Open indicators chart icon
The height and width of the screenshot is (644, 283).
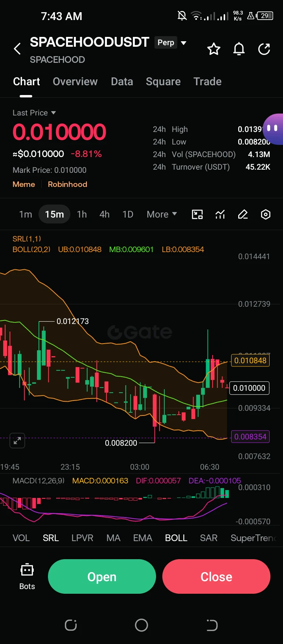click(x=220, y=214)
